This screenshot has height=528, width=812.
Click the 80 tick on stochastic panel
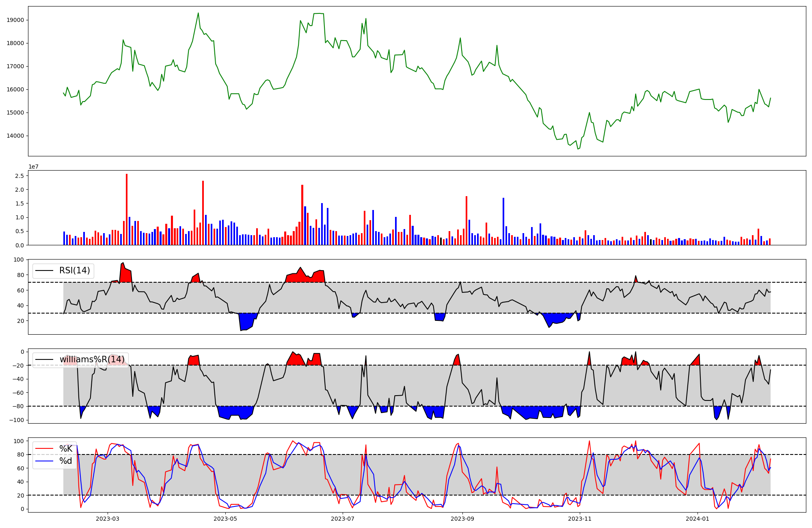(20, 455)
